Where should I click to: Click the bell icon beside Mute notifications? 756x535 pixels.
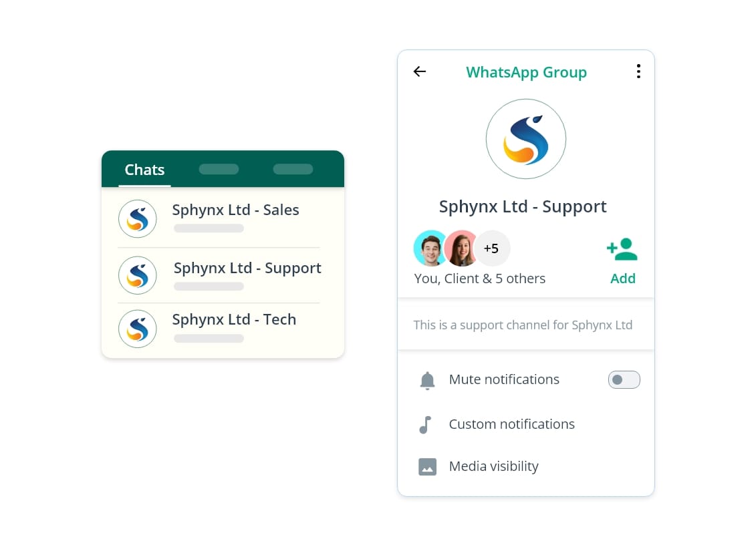coord(427,380)
